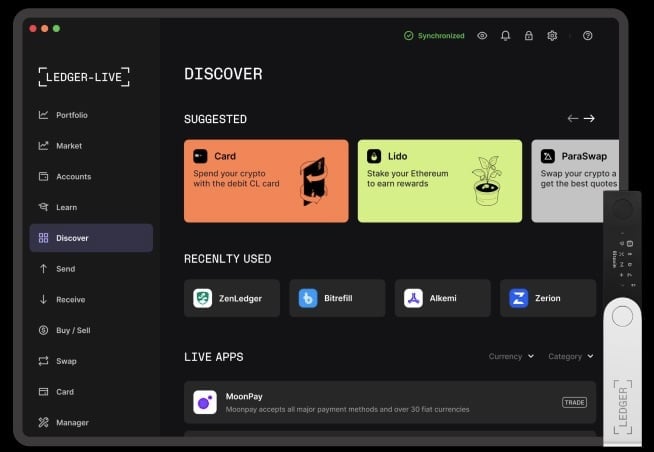
Task: Click the Card logo icon on orange card
Action: click(x=200, y=156)
